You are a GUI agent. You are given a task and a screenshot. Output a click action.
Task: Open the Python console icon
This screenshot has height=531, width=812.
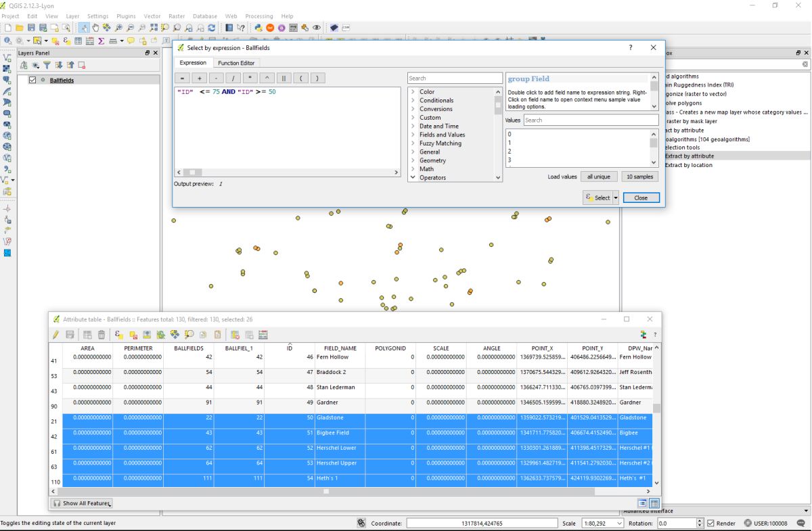tap(258, 28)
